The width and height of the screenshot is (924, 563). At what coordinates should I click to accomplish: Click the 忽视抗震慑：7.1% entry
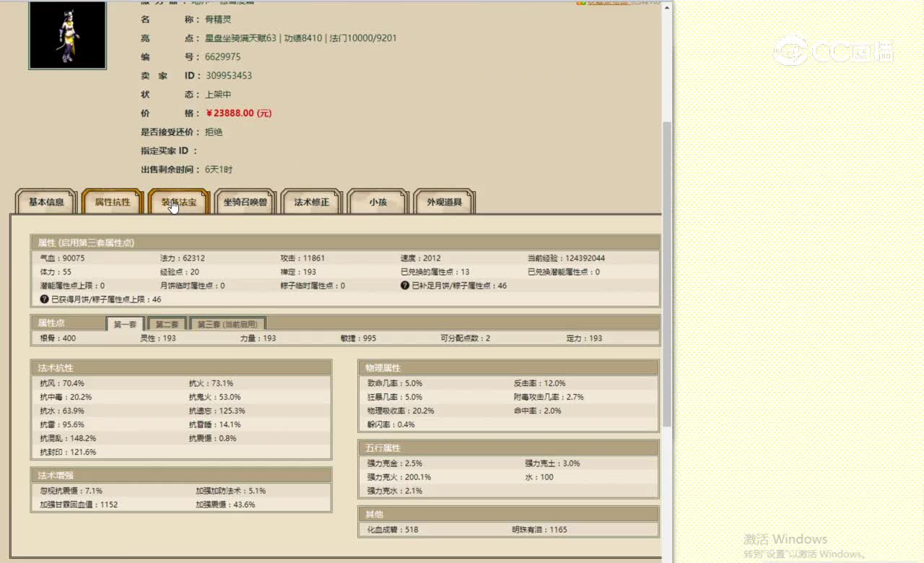(x=71, y=491)
